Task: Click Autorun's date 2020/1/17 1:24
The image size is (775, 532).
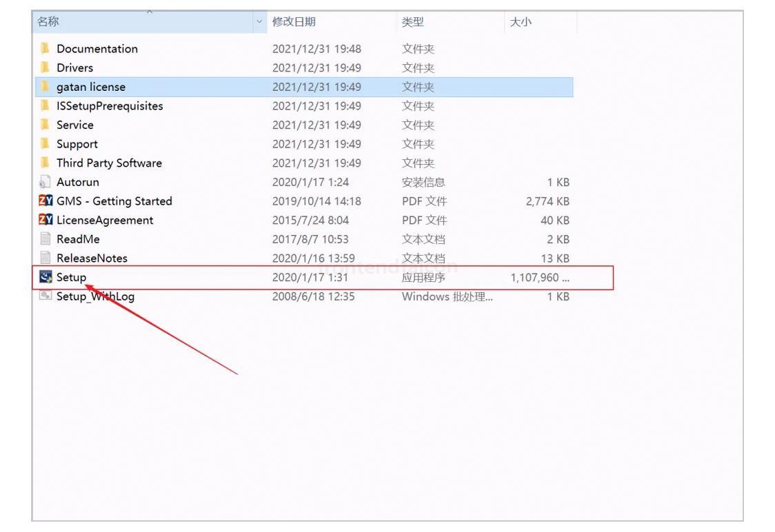Action: coord(310,183)
